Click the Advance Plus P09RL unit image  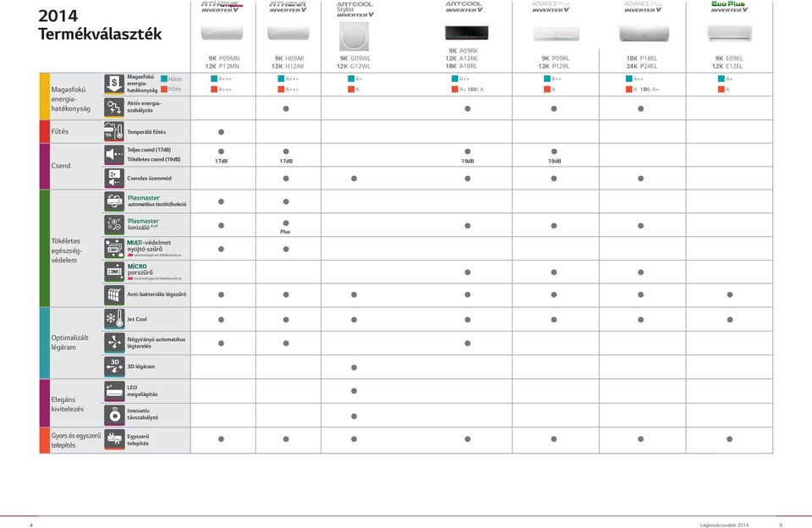[557, 34]
